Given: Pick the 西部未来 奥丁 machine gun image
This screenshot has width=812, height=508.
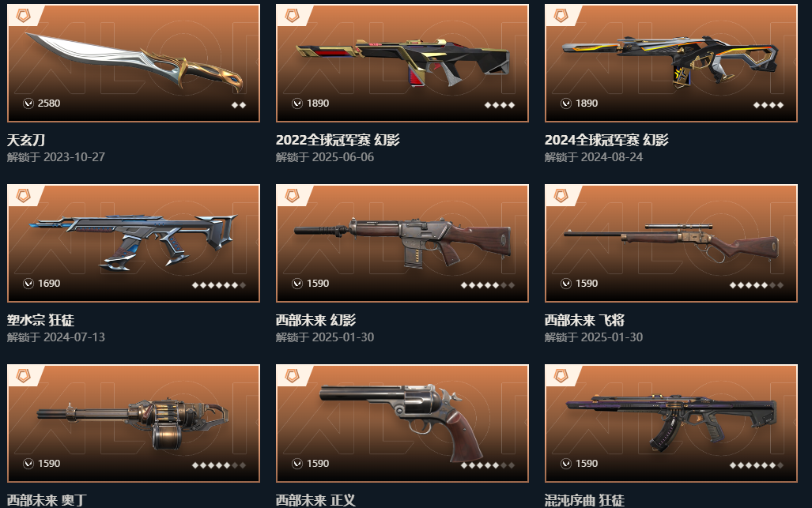Looking at the screenshot, I should coord(134,423).
